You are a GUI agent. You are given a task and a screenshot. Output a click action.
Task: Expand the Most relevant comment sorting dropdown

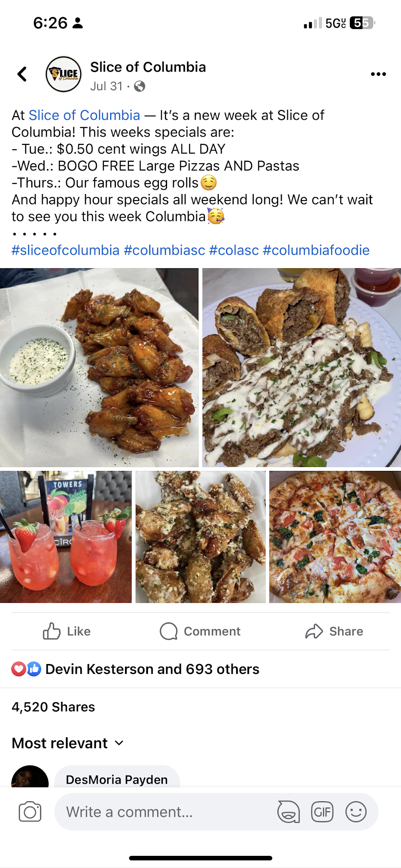[68, 743]
